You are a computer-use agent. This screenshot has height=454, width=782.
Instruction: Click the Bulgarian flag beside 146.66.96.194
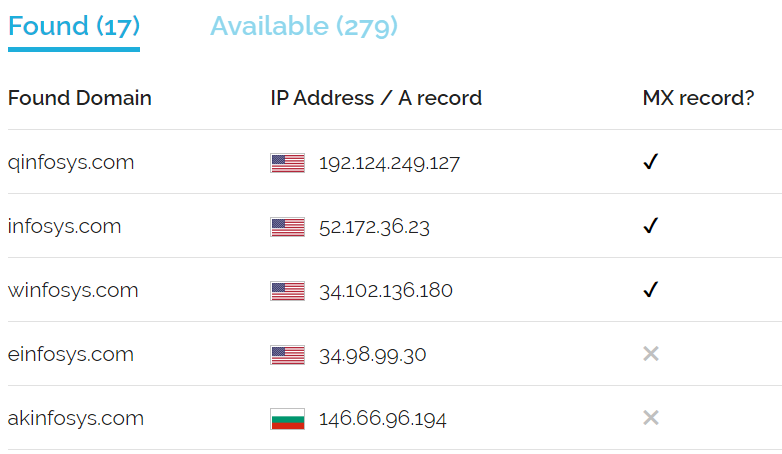[x=287, y=419]
